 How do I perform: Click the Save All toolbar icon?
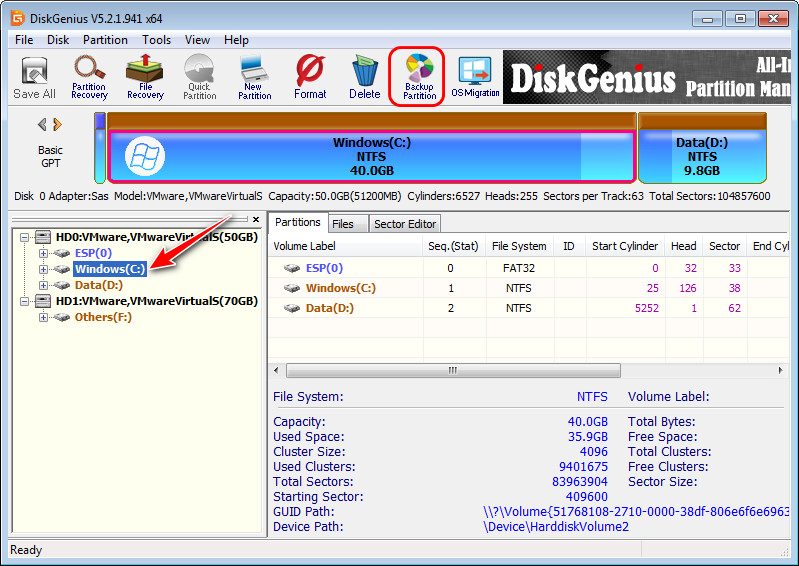[34, 77]
